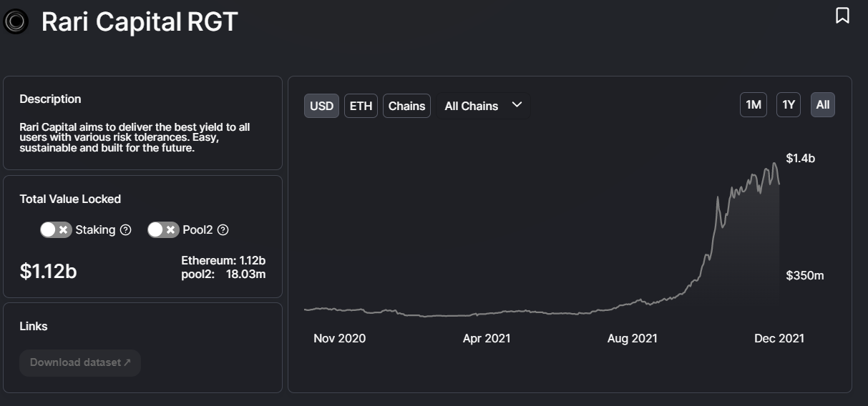Click the Aug 2021 axis label

(632, 338)
